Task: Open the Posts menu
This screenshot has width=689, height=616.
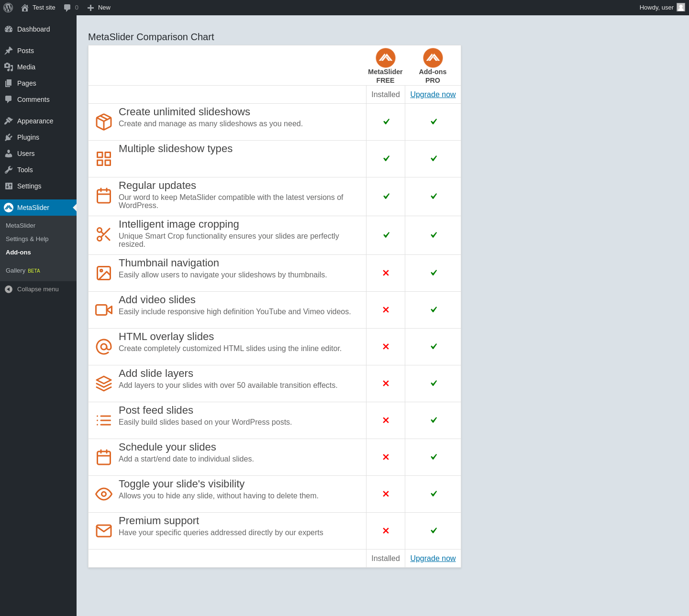Action: (38, 51)
